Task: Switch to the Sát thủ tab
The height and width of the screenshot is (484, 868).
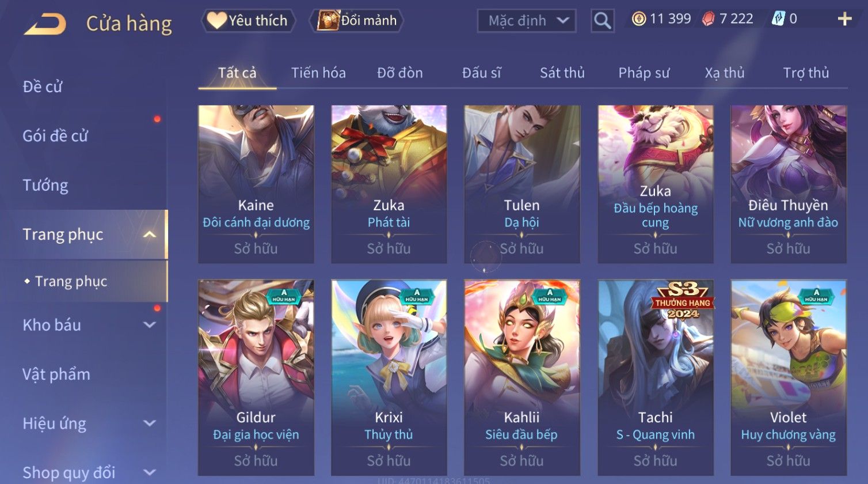Action: click(562, 73)
